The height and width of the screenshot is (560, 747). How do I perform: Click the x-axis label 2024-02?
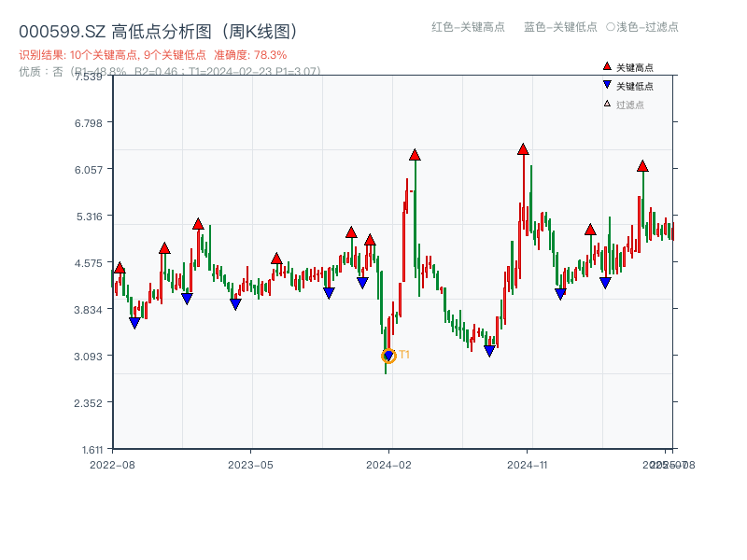[388, 465]
